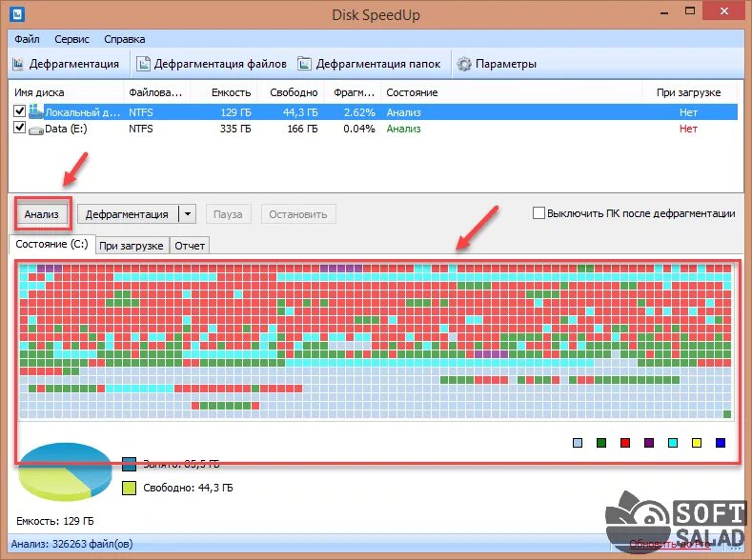Click the 0.04% fragmentation cell

point(359,129)
